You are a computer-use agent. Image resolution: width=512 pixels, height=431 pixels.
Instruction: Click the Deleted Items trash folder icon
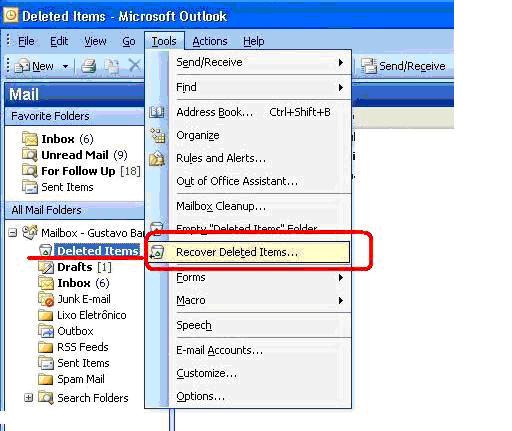(45, 250)
